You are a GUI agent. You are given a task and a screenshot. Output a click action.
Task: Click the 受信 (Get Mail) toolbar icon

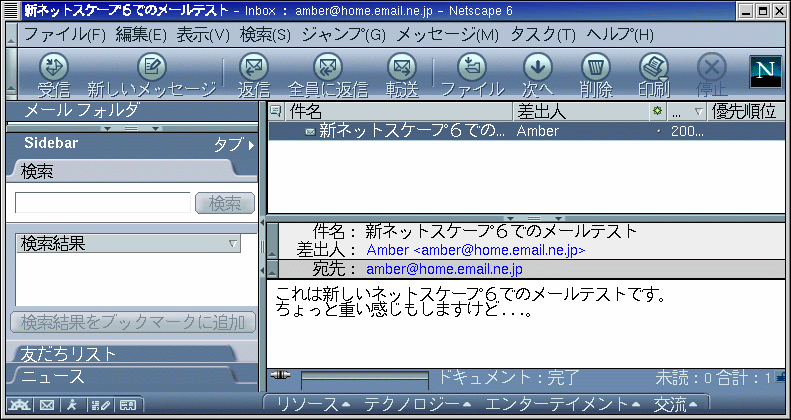[53, 67]
